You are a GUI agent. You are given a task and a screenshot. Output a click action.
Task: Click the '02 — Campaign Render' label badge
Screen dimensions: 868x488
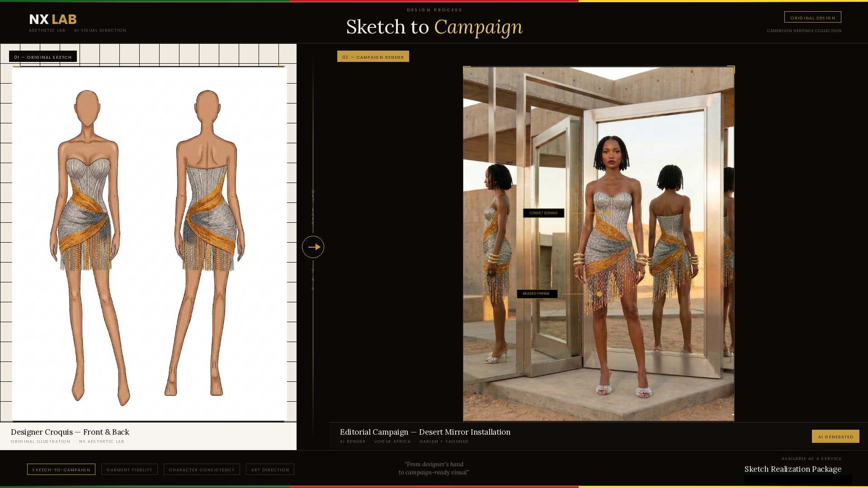click(x=373, y=56)
